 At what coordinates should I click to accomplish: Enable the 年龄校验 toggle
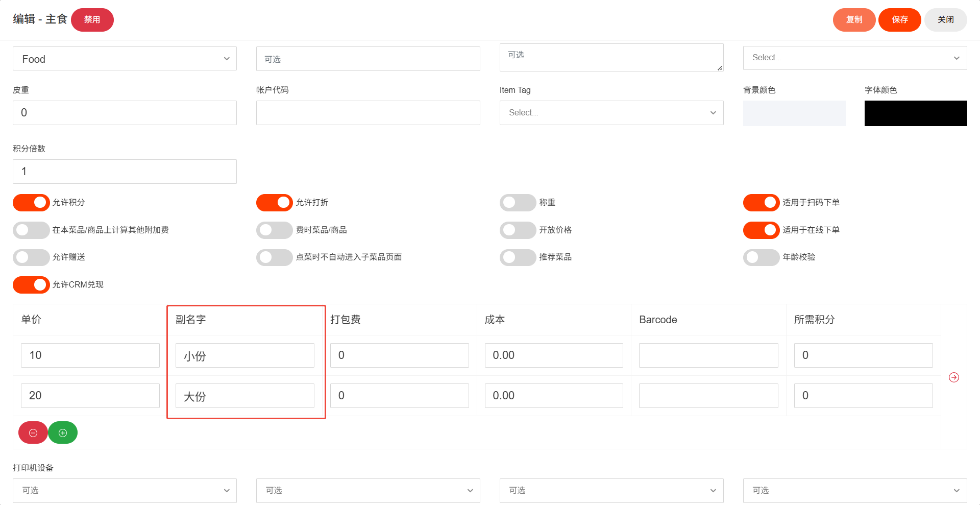pyautogui.click(x=761, y=257)
